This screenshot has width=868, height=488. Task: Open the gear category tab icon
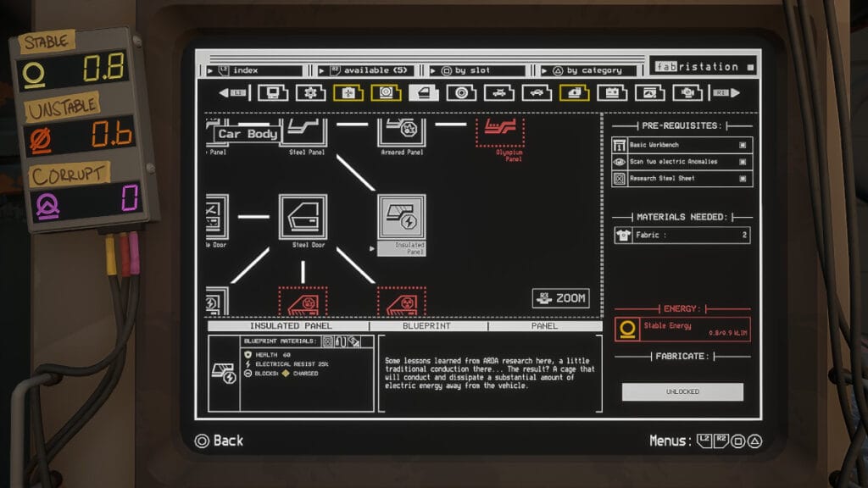coord(310,92)
